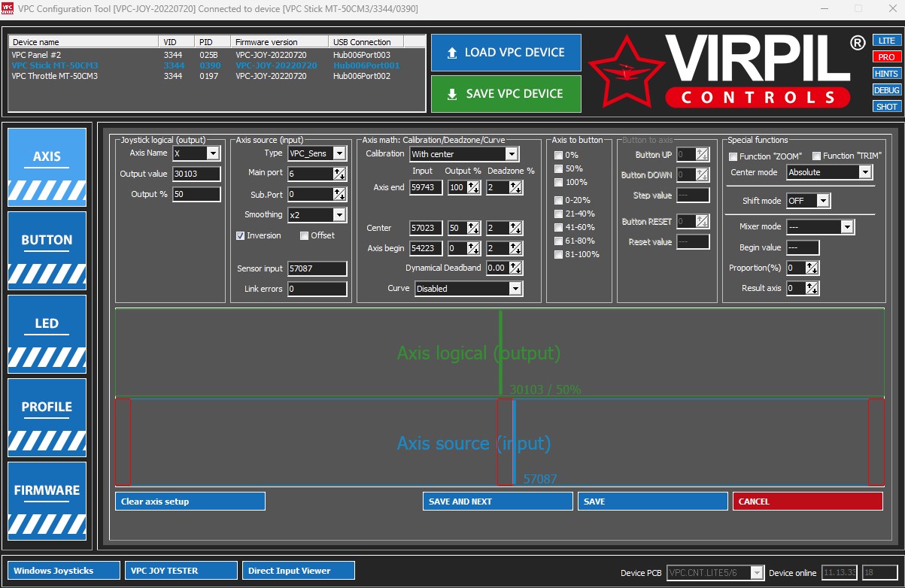This screenshot has height=588, width=905.
Task: Open the Calibration mode dropdown
Action: pos(512,154)
